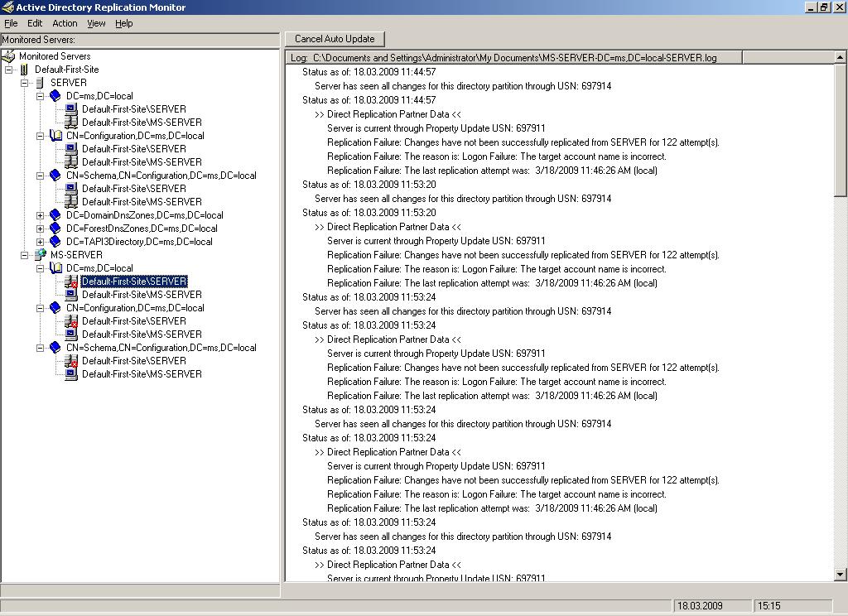Click MS-SERVER replica icon under SERVER CN=Schema
Viewport: 848px width, 616px height.
click(x=71, y=202)
